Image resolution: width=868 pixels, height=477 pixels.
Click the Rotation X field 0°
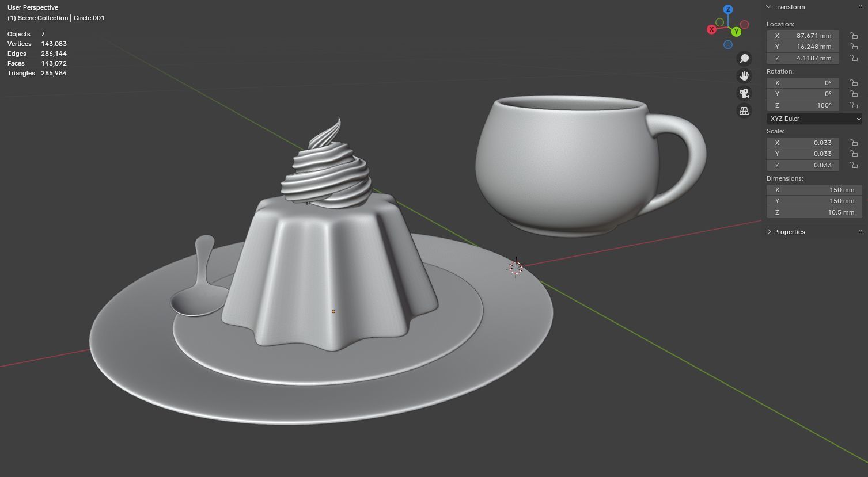(803, 83)
